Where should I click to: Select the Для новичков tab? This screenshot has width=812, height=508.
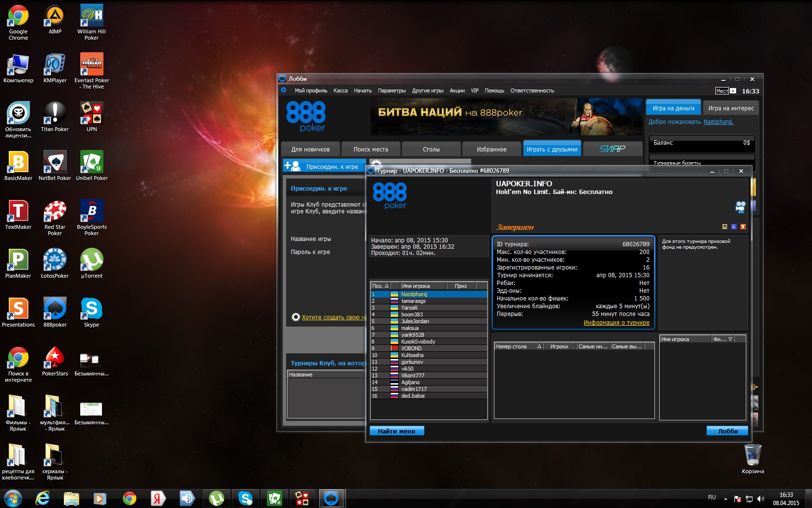tap(310, 149)
